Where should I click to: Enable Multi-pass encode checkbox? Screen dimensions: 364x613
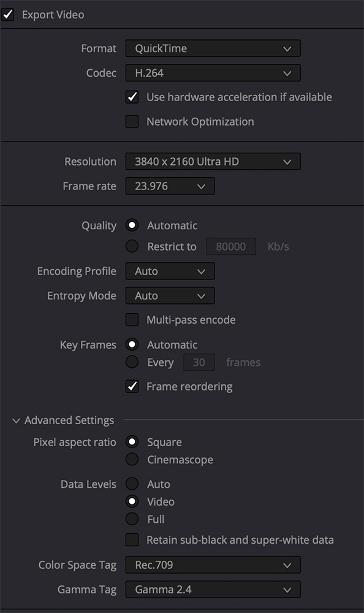(x=132, y=320)
